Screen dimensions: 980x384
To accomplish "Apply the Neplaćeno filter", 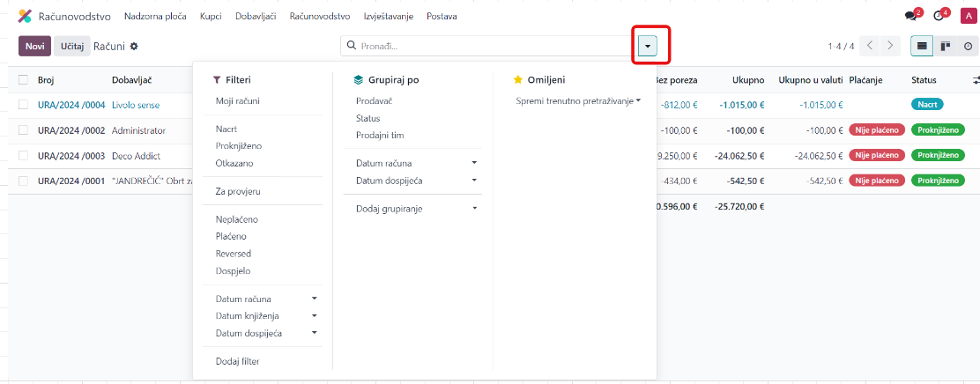I will pyautogui.click(x=237, y=219).
